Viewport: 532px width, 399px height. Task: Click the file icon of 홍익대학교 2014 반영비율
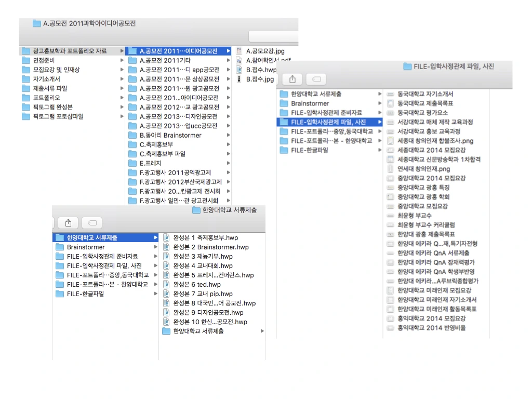tap(391, 328)
